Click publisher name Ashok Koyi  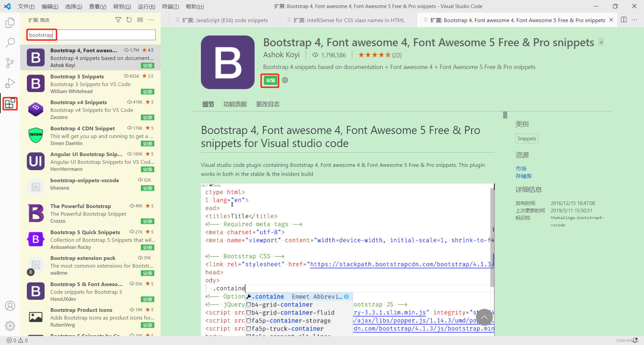pyautogui.click(x=281, y=55)
